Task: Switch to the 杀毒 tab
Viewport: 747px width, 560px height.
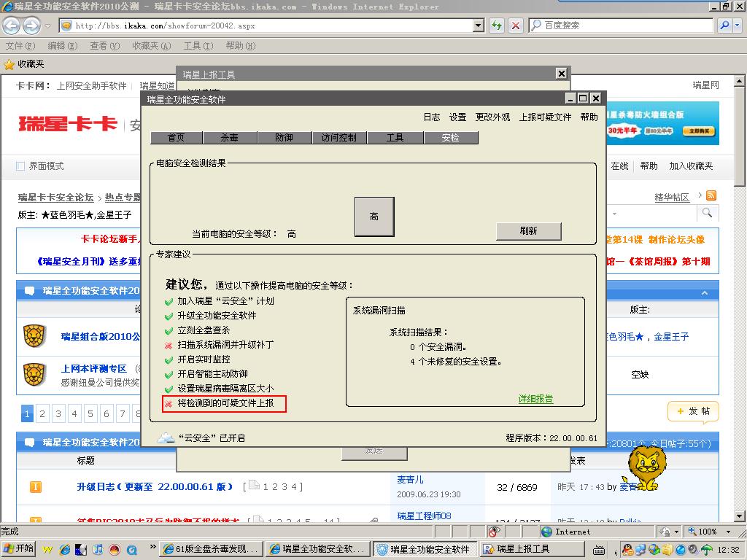Action: (x=230, y=138)
